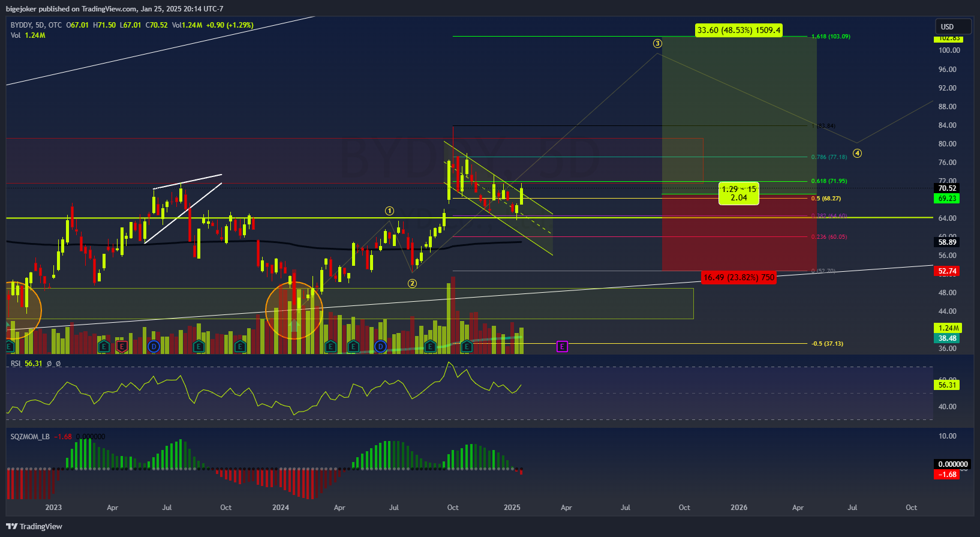Click the 70.52 current price label
980x537 pixels.
[947, 188]
